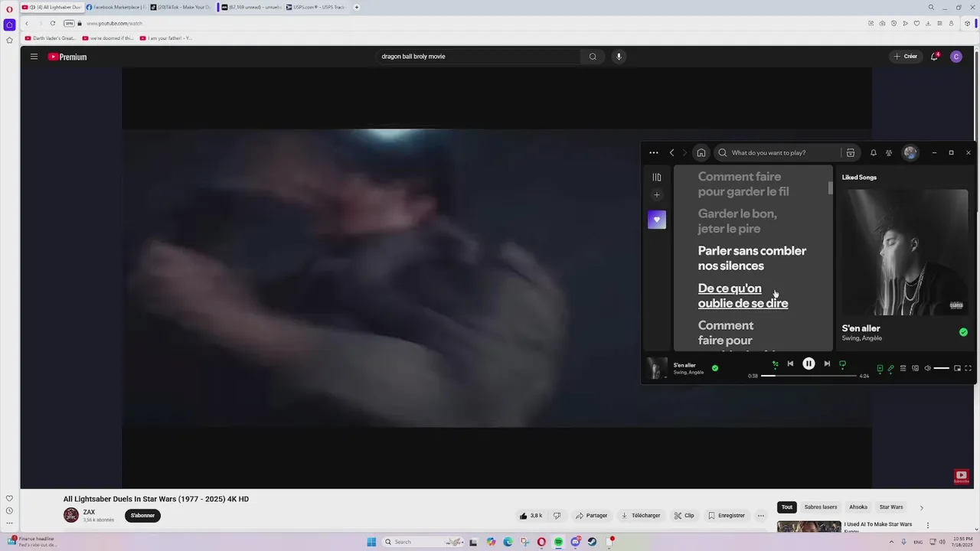Switch to Facebook Marketplace browser tab
The height and width of the screenshot is (551, 980).
(x=116, y=7)
